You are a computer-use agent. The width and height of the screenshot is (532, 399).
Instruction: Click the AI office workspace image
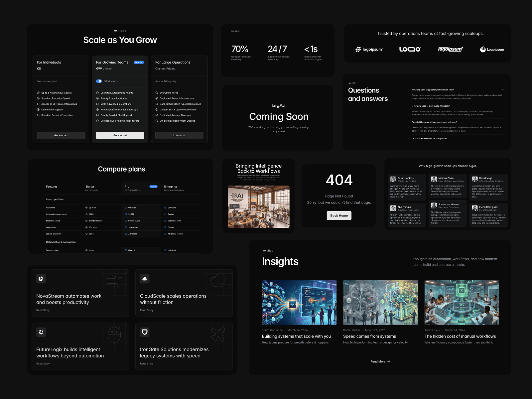click(259, 206)
